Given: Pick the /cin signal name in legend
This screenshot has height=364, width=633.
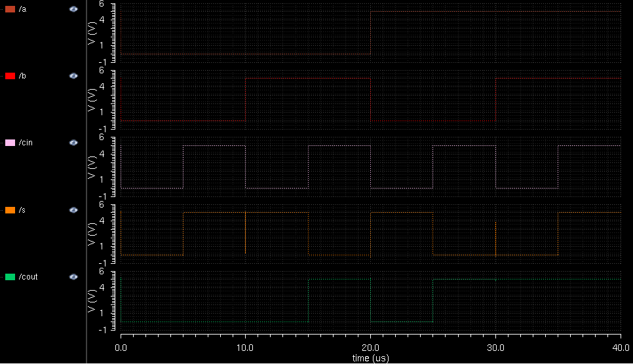Looking at the screenshot, I should pos(26,143).
